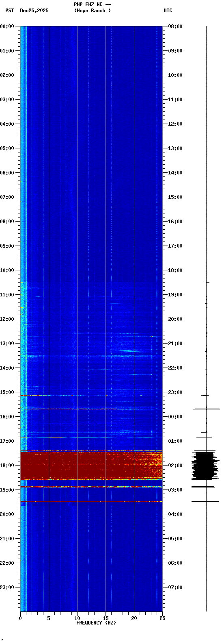Select '10:00' on the PST time axis
The height and width of the screenshot is (644, 224).
coord(7,270)
